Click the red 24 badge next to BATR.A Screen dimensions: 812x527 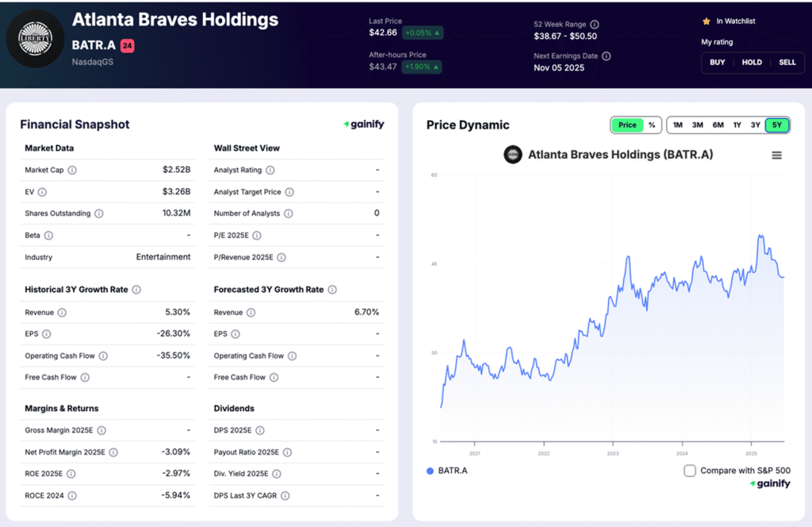pyautogui.click(x=128, y=46)
